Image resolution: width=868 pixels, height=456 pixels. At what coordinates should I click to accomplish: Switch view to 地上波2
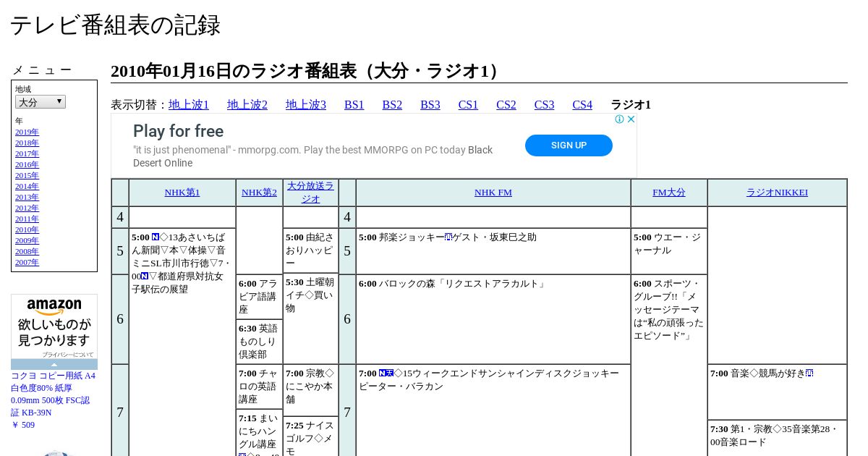coord(247,105)
